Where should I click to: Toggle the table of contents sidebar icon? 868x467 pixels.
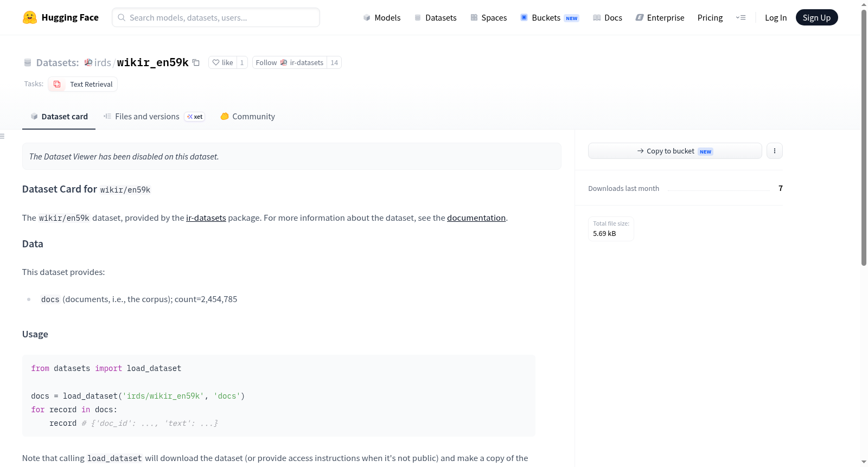2,136
